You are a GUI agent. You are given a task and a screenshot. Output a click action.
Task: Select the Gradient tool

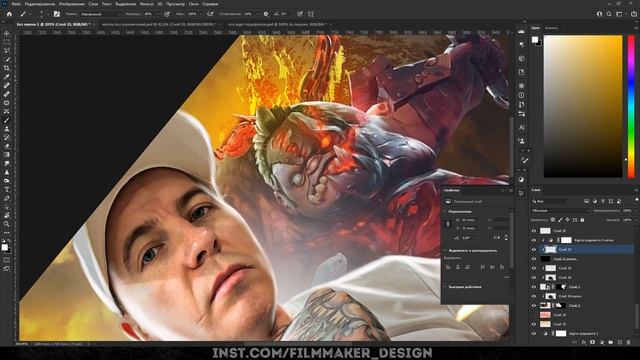point(7,155)
